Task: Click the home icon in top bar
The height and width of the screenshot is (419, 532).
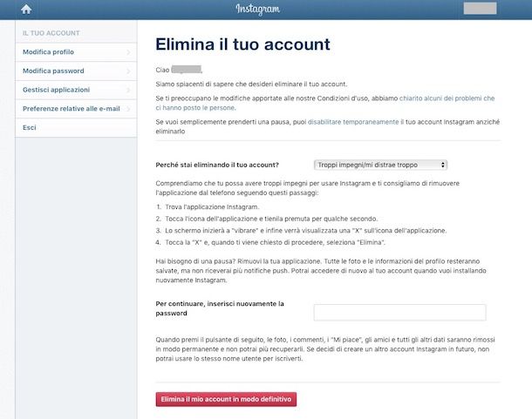Action: 25,10
